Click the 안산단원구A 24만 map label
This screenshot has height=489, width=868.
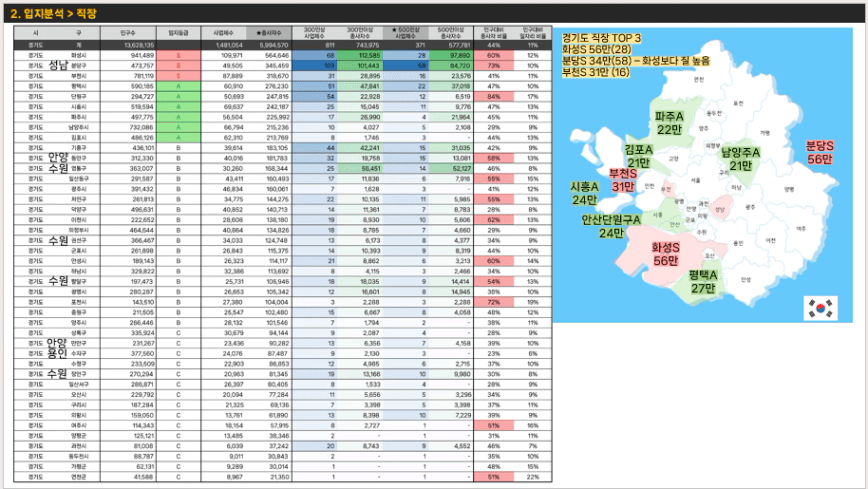coord(611,227)
